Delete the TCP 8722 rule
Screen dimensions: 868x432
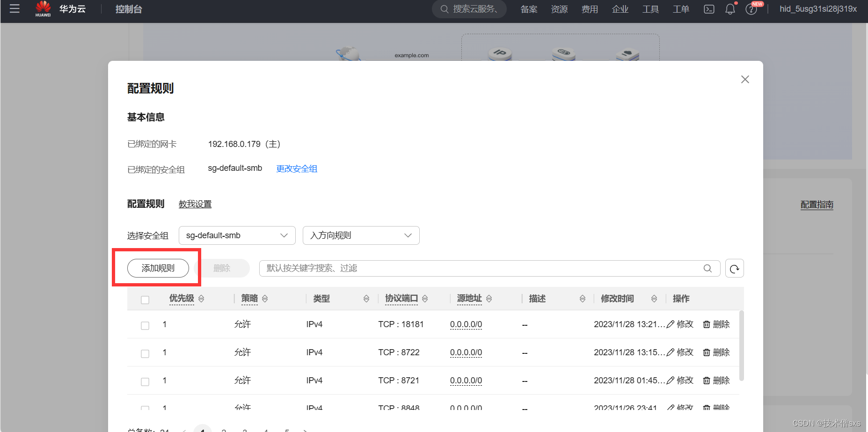[x=716, y=352]
